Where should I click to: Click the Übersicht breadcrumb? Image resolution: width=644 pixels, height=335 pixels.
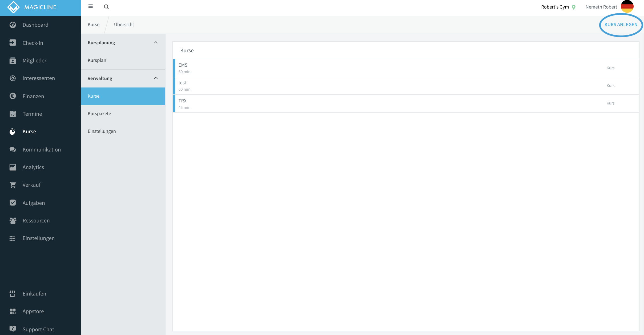point(124,25)
